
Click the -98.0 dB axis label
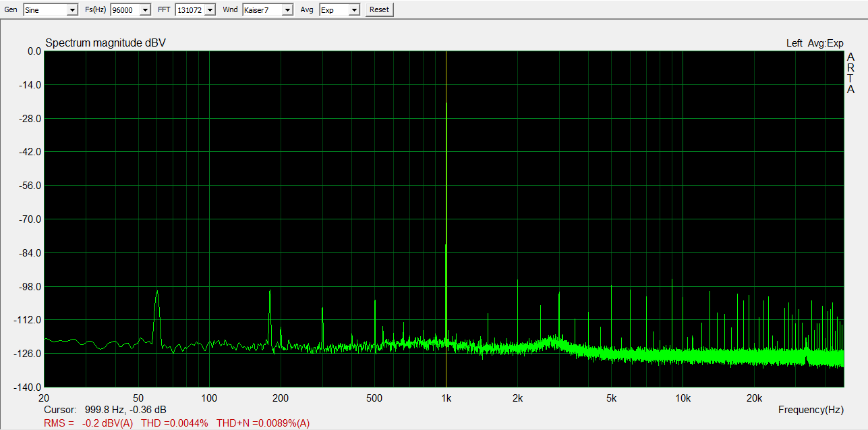(x=29, y=286)
